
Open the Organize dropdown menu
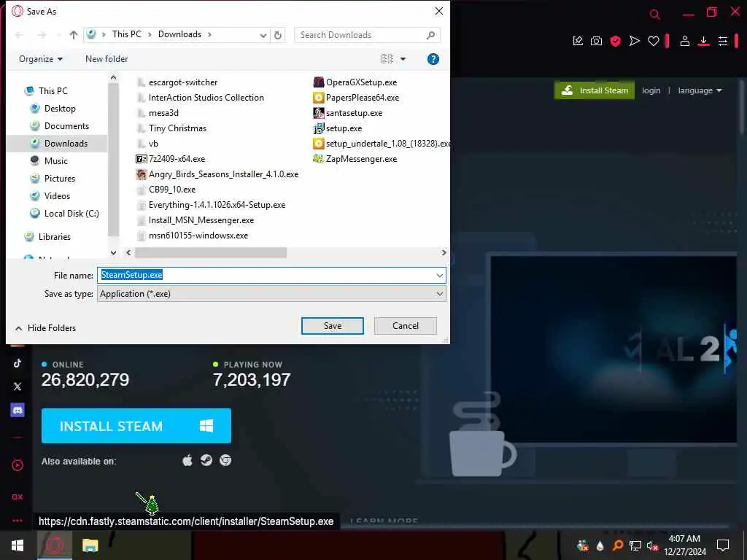pos(41,59)
